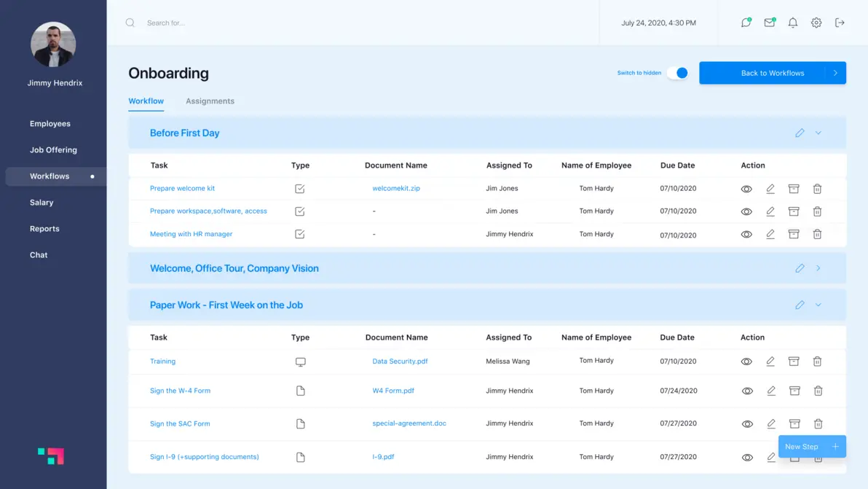The height and width of the screenshot is (489, 868).
Task: Open Salary in the sidebar
Action: point(42,202)
